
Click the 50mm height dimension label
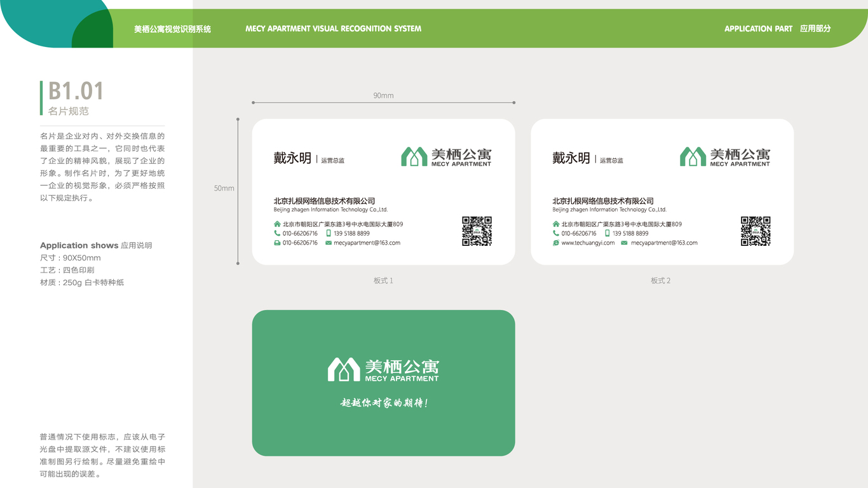pyautogui.click(x=224, y=188)
